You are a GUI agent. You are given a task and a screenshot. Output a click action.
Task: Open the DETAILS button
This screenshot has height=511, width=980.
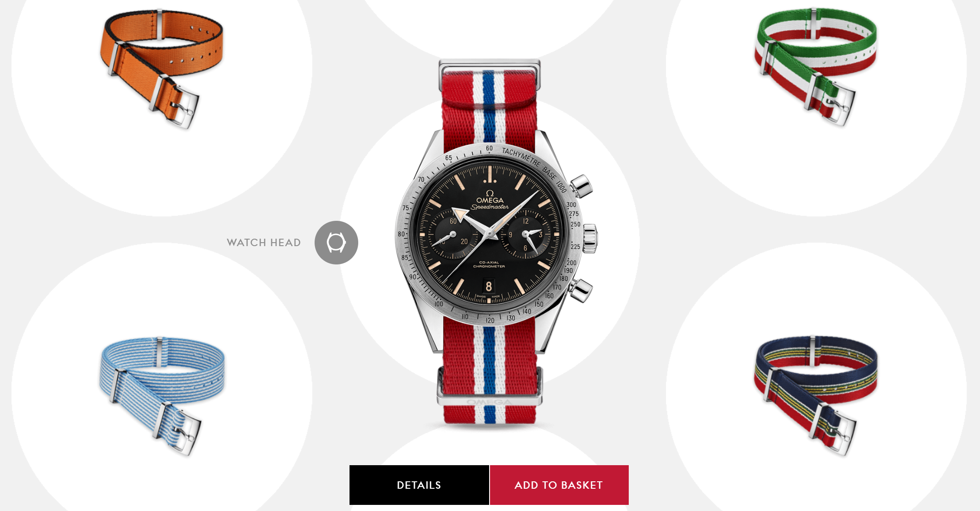419,485
